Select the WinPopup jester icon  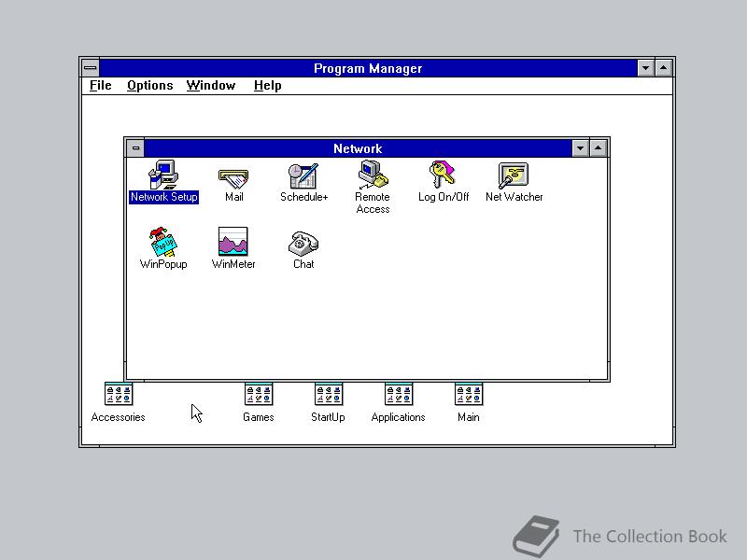point(163,242)
